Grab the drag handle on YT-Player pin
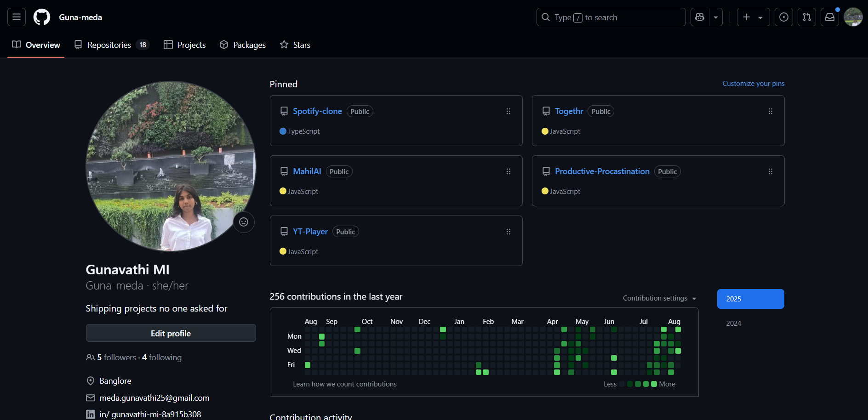 pos(508,232)
